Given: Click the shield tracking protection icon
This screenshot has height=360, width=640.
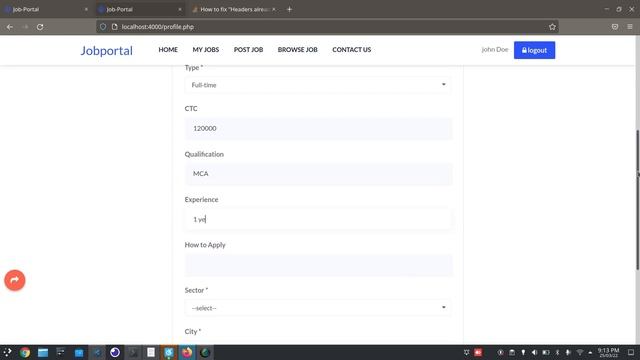Looking at the screenshot, I should [103, 27].
